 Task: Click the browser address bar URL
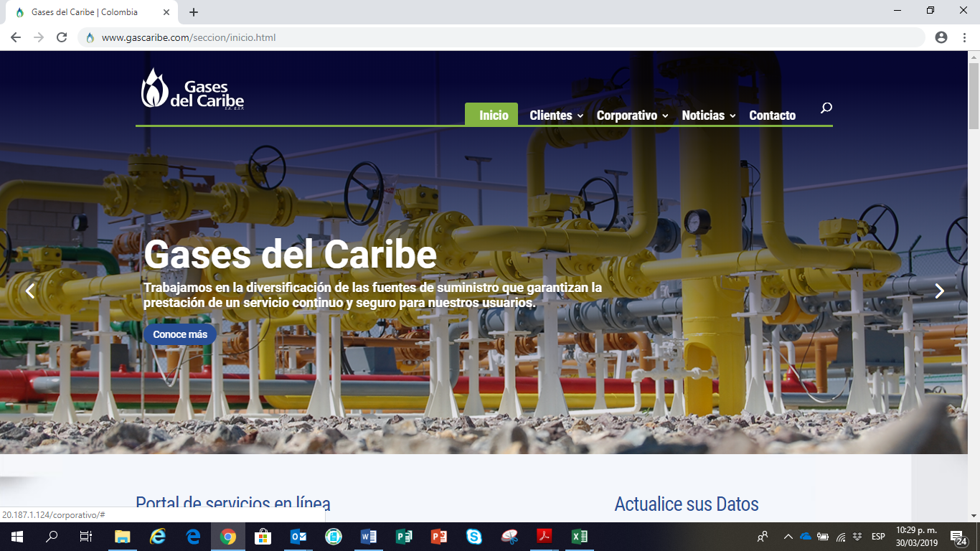(x=189, y=37)
